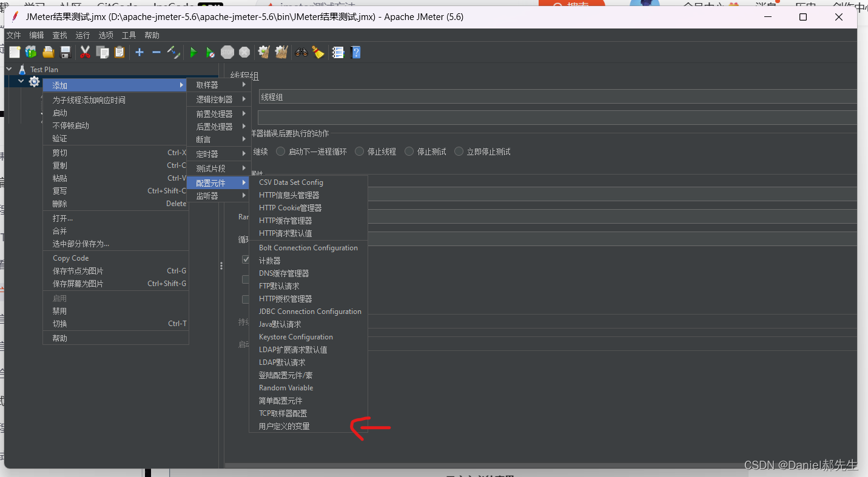868x477 pixels.
Task: Expand the 后置处理器 submenu
Action: coord(218,127)
